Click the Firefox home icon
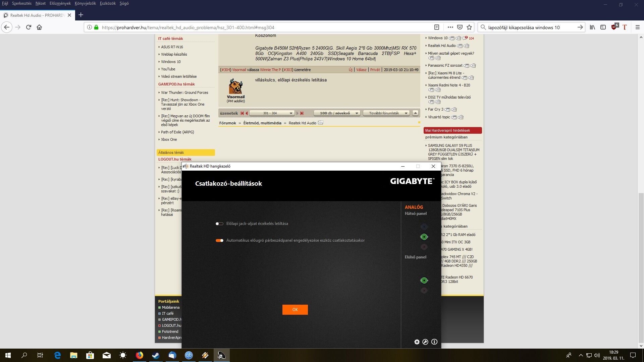Image resolution: width=644 pixels, height=362 pixels. pos(39,27)
